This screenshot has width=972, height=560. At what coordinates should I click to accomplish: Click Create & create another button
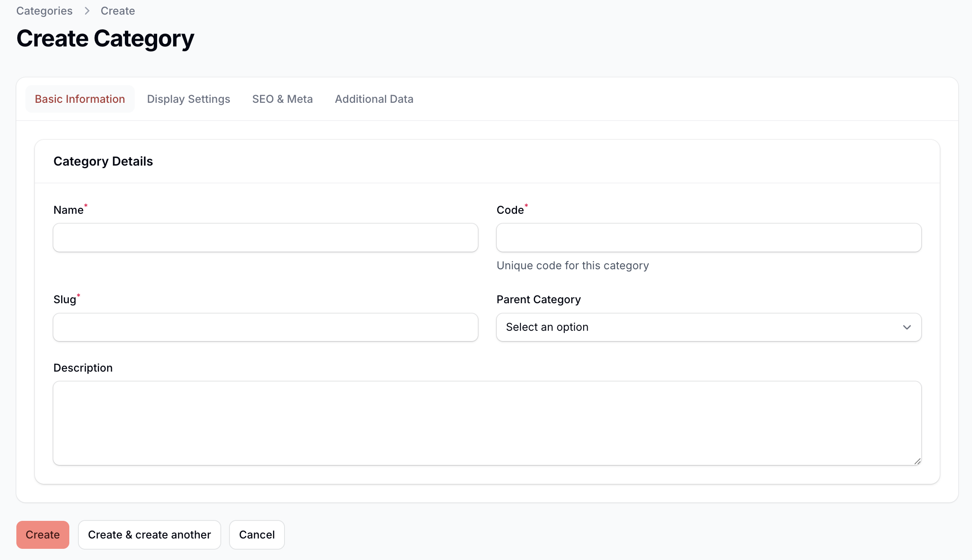click(x=149, y=535)
